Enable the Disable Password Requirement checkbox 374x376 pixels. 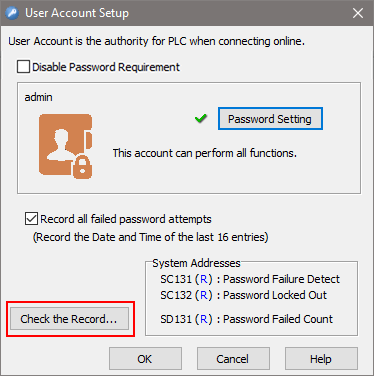coord(23,67)
